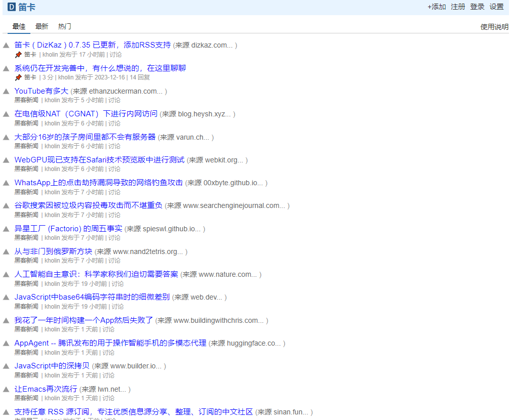Open the 设置 settings page
This screenshot has width=511, height=420.
tap(497, 7)
